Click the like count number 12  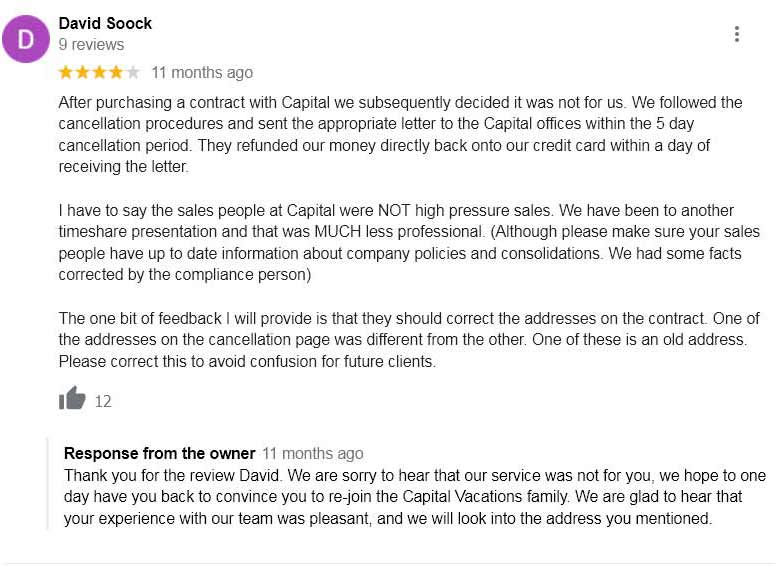(x=103, y=401)
